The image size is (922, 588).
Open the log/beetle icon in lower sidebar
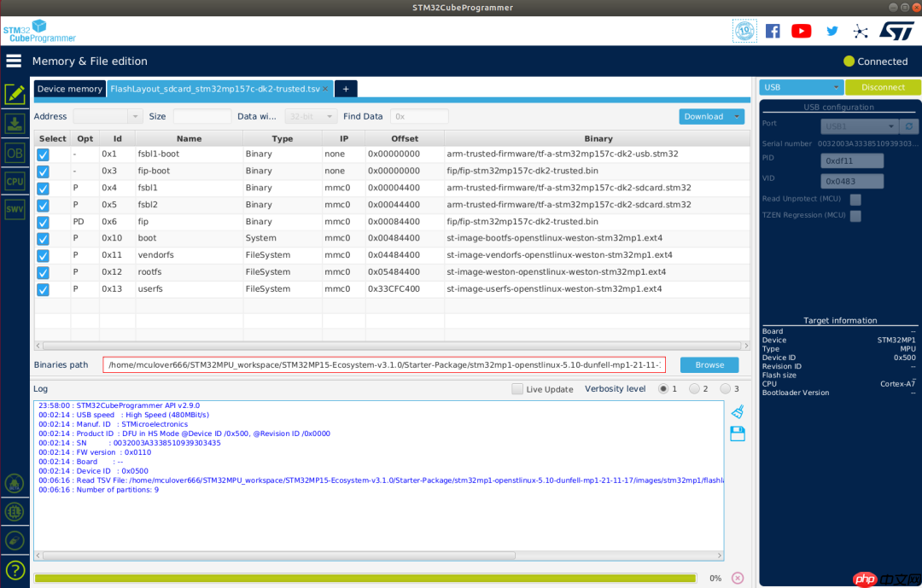[15, 484]
